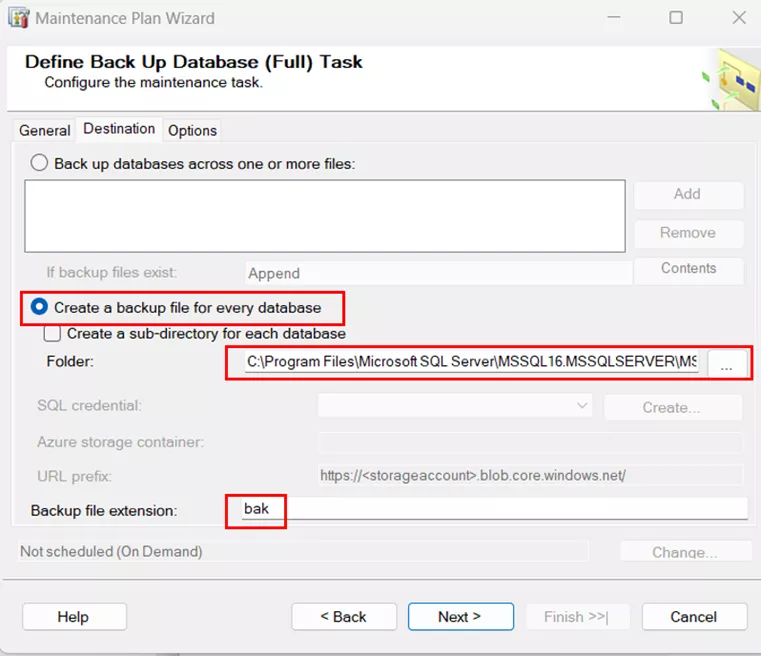The height and width of the screenshot is (656, 761).
Task: Close the Maintenance Plan Wizard window
Action: [739, 18]
